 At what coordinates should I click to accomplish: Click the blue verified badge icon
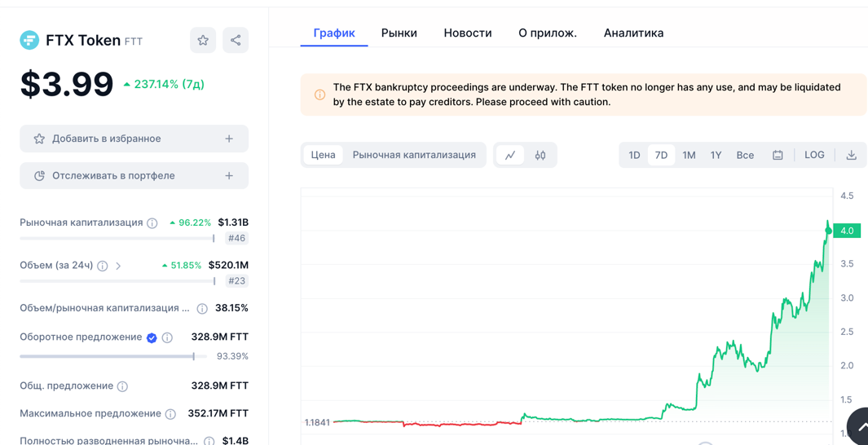152,337
